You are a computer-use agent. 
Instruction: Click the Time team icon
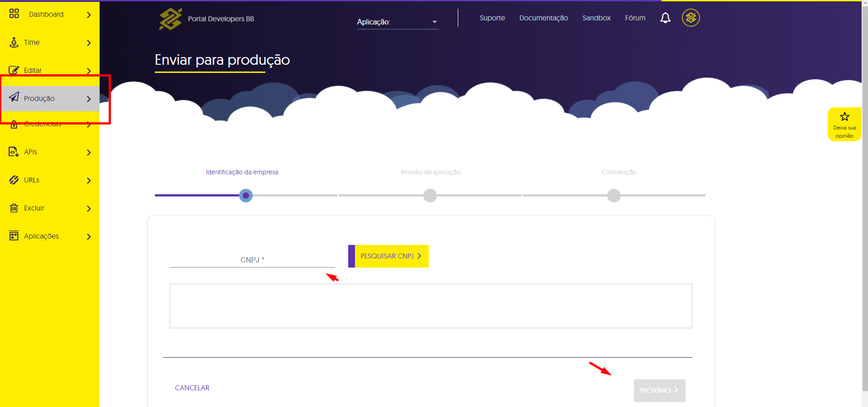(14, 42)
